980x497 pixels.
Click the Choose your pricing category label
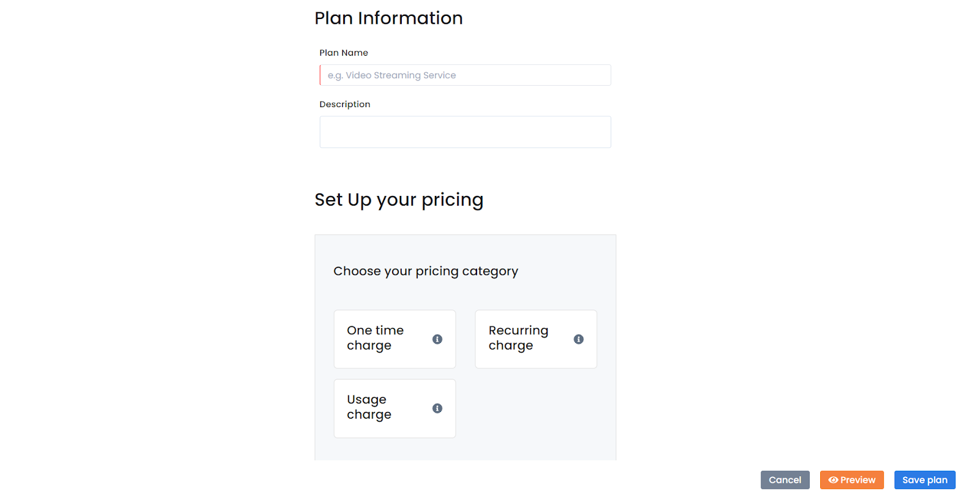coord(426,271)
